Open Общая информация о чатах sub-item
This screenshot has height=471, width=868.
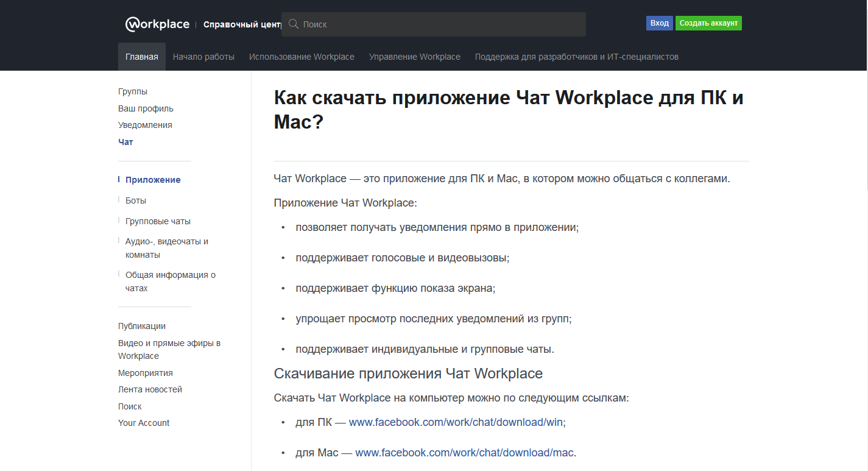[171, 282]
